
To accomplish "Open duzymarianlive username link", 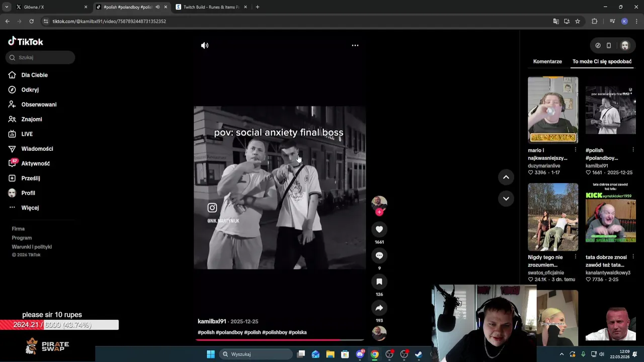I will (544, 165).
